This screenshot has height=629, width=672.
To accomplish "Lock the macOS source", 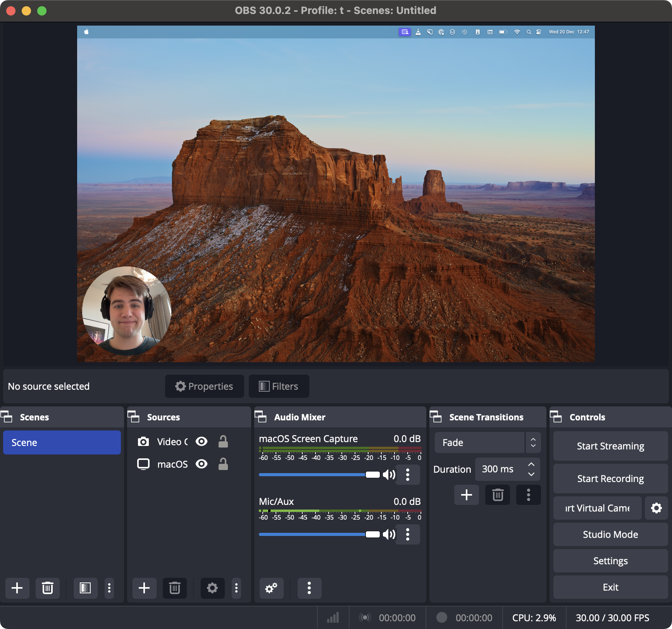I will point(223,464).
